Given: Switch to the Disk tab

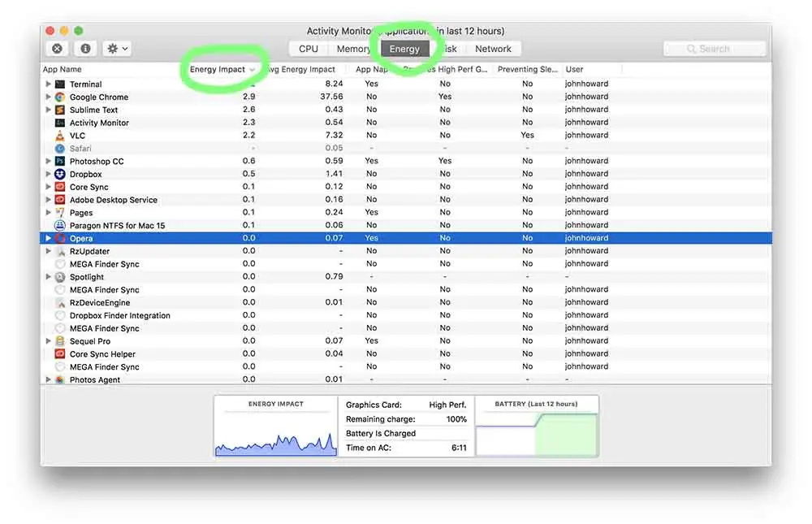Looking at the screenshot, I should pos(448,49).
